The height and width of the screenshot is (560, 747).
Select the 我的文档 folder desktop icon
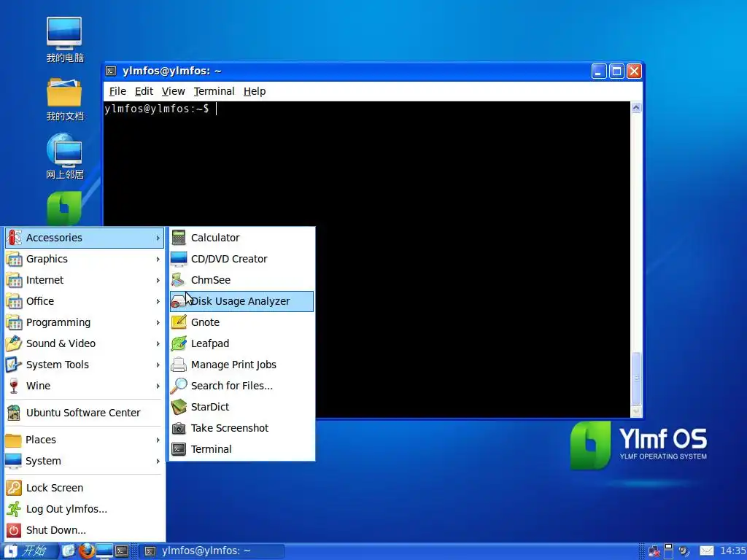(64, 93)
